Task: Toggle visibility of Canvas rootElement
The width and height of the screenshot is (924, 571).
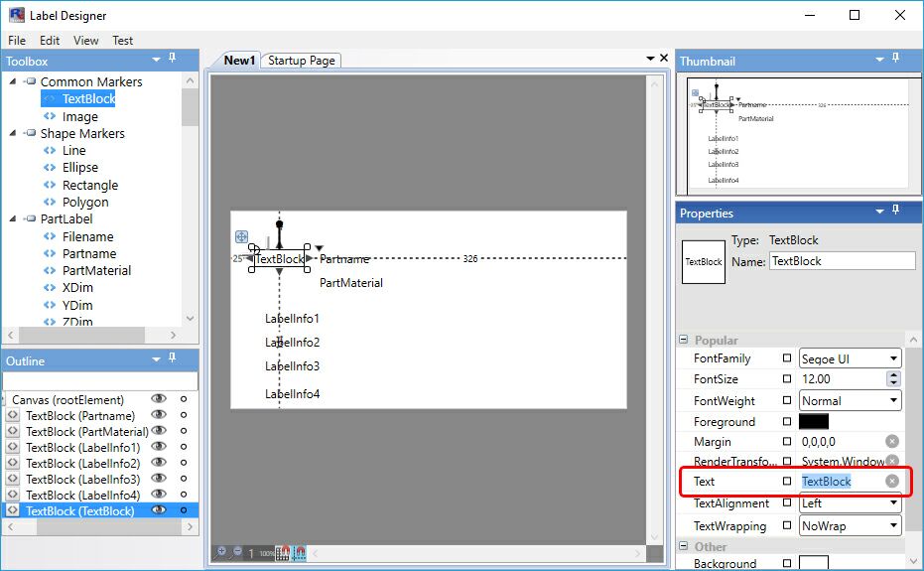Action: [x=159, y=399]
